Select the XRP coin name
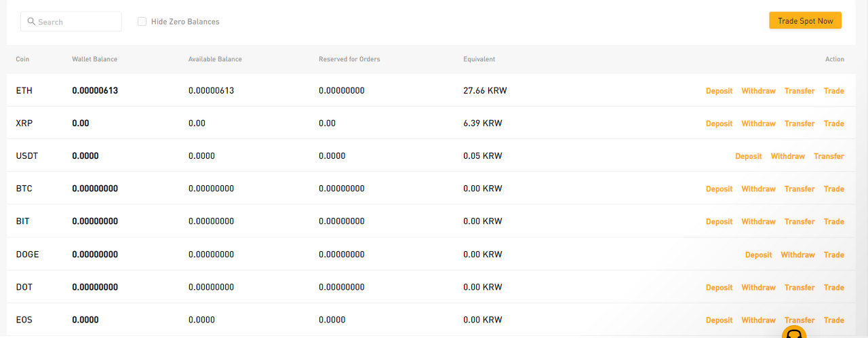 [x=24, y=124]
